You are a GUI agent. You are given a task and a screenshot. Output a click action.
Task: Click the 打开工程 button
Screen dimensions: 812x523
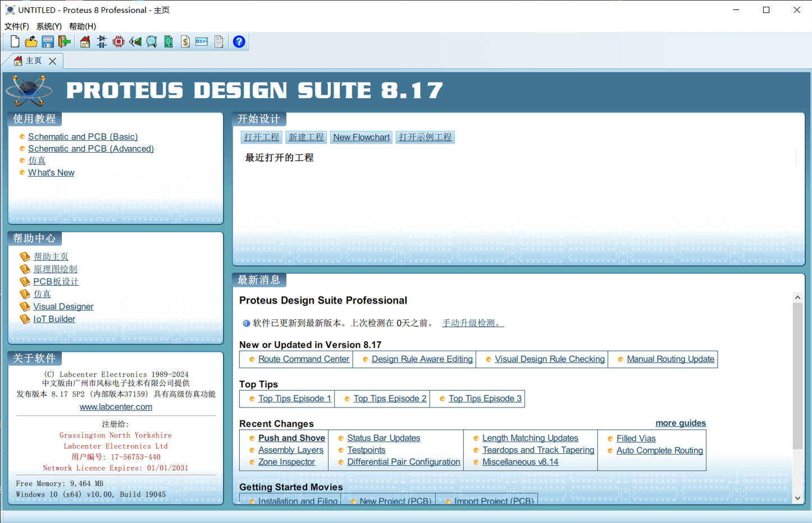(262, 137)
